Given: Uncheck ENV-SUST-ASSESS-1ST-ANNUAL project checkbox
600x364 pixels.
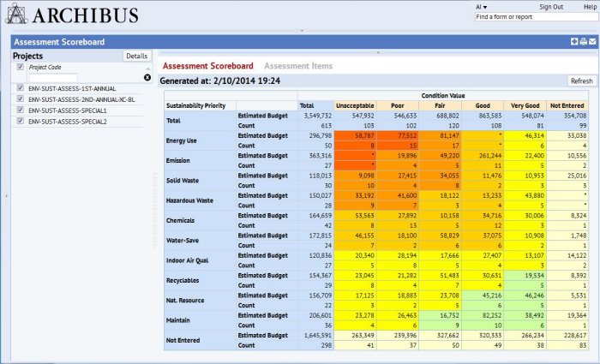Looking at the screenshot, I should 21,87.
